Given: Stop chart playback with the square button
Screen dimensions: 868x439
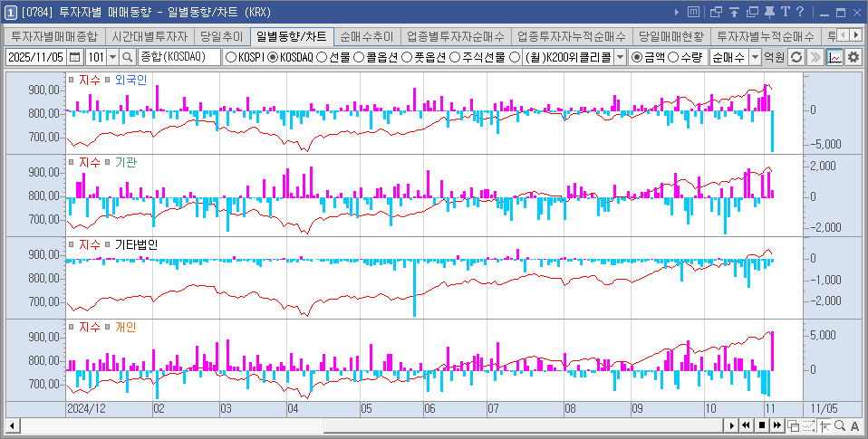Looking at the screenshot, I should (762, 425).
